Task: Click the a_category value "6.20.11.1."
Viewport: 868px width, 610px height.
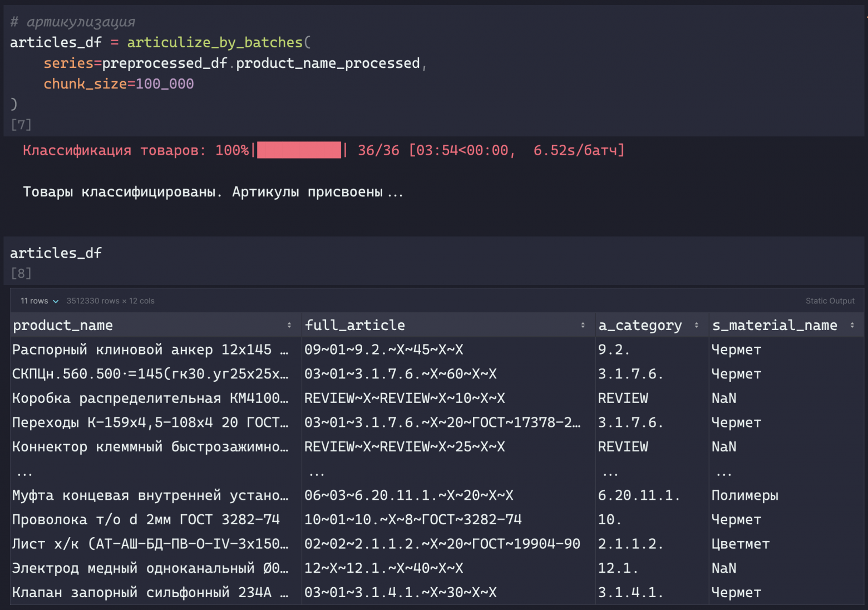Action: (x=639, y=495)
